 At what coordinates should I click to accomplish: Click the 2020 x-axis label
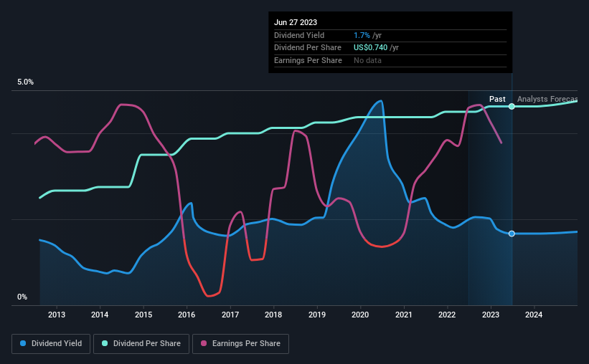click(x=360, y=315)
